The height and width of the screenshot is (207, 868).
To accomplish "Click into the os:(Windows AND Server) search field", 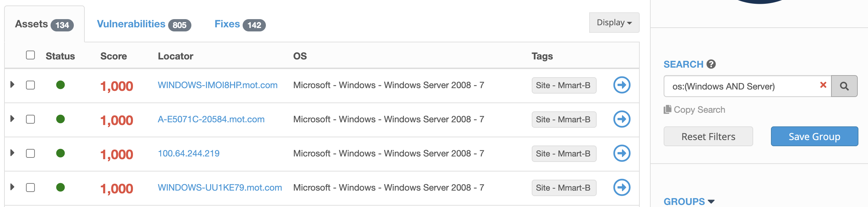I will point(742,86).
